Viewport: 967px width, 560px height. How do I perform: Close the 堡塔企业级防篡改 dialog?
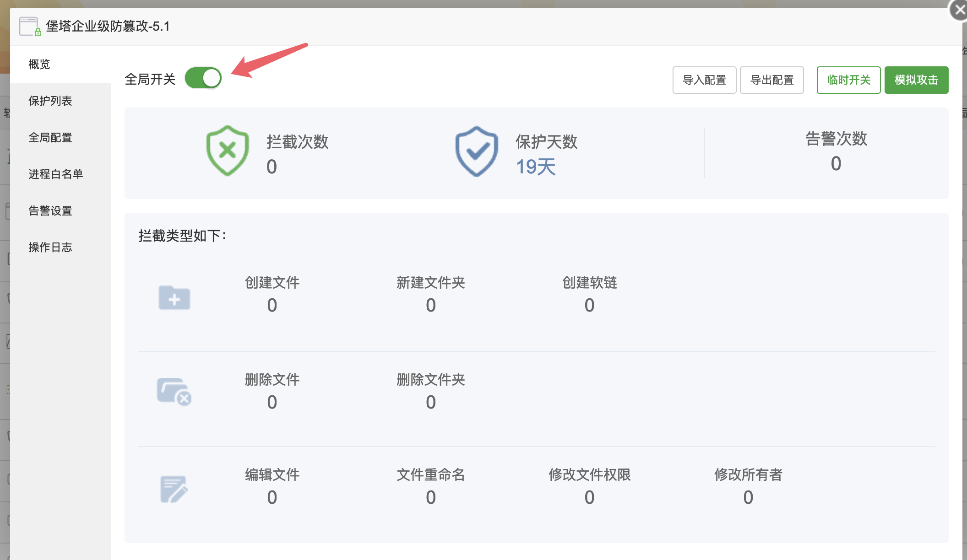pos(959,10)
